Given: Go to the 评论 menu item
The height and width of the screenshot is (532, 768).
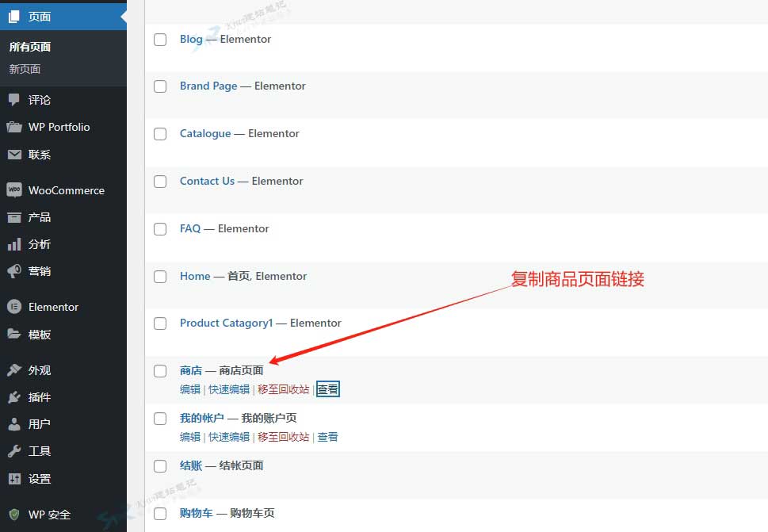Looking at the screenshot, I should tap(39, 100).
